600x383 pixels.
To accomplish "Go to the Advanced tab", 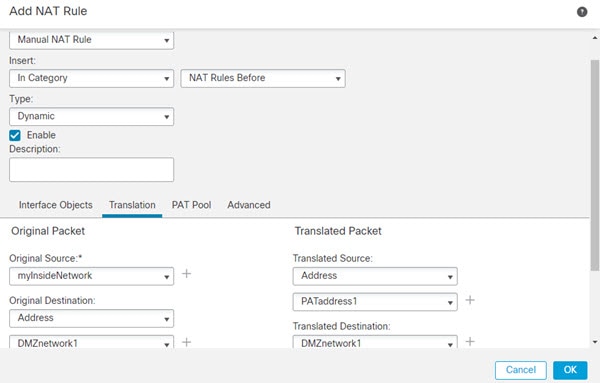I will (249, 205).
